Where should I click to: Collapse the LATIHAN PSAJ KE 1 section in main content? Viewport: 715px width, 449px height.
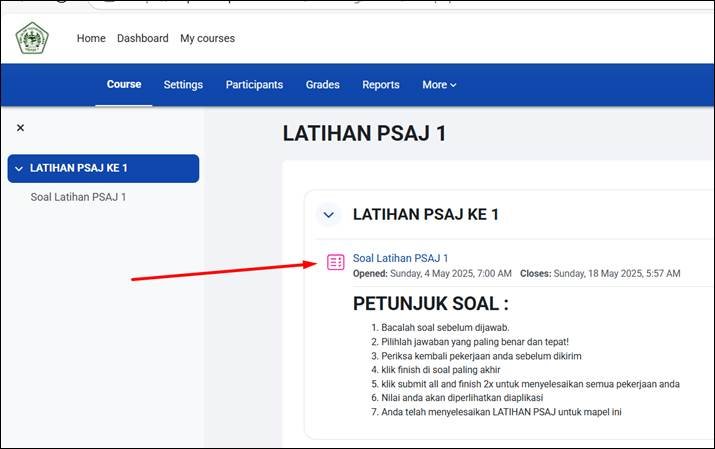point(328,215)
